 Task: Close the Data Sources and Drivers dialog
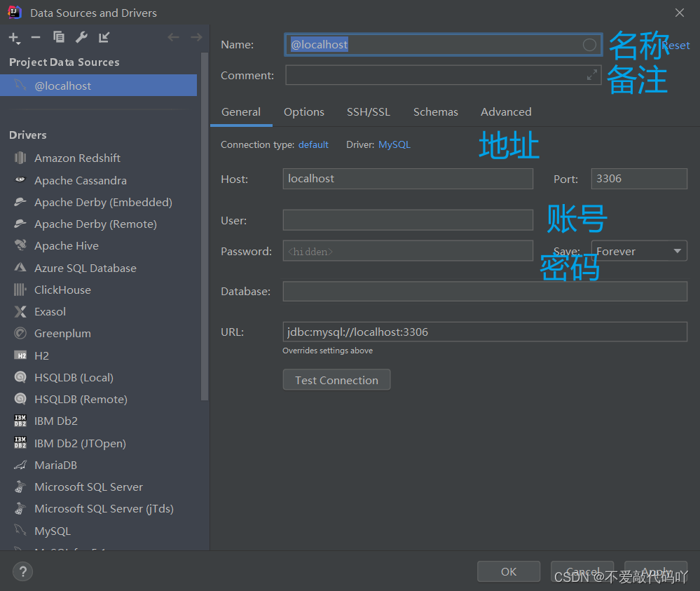pyautogui.click(x=680, y=13)
